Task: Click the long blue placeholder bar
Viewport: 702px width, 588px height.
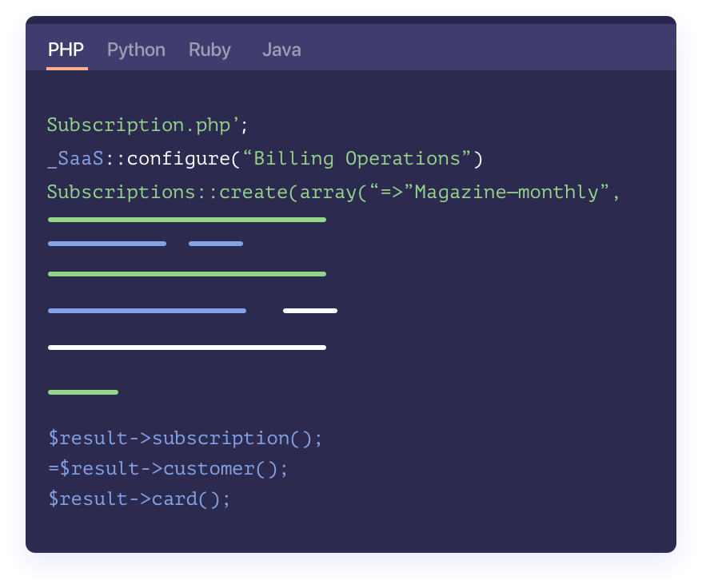Action: pos(147,310)
